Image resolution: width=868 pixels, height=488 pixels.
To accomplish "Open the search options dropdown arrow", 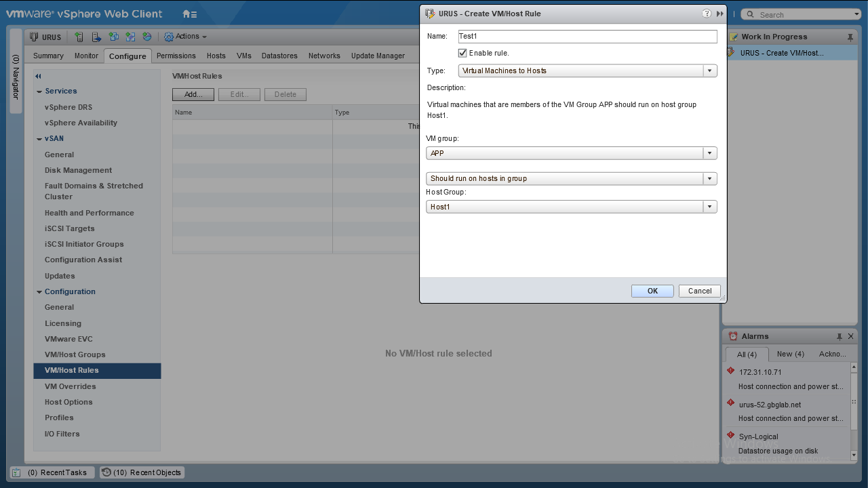I will tap(857, 14).
